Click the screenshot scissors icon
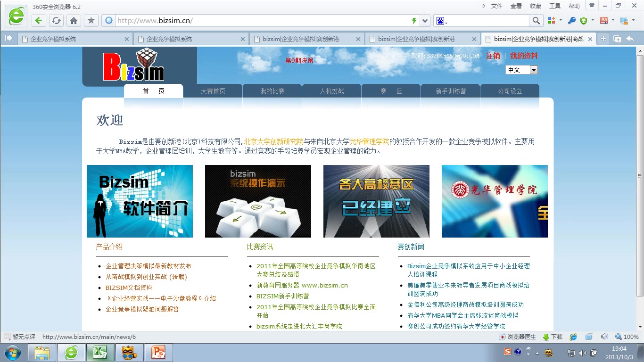This screenshot has width=644, height=362. [x=624, y=20]
